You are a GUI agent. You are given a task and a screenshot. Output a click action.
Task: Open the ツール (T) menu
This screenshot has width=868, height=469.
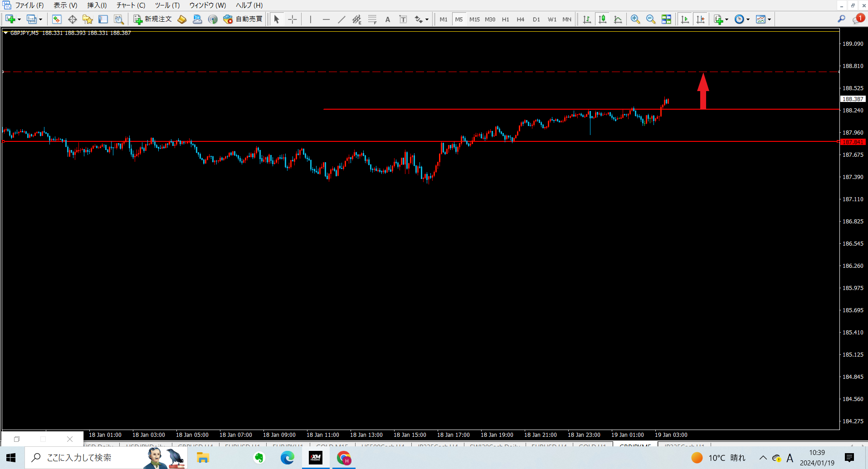coord(167,5)
